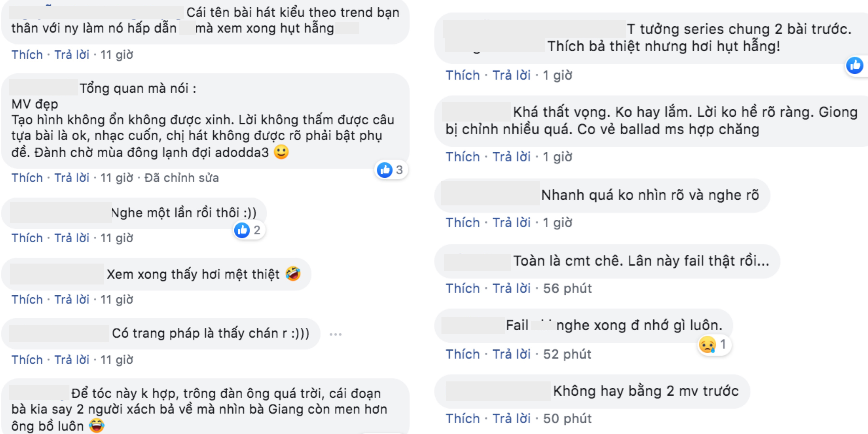This screenshot has width=868, height=434.
Task: Click the "56 phút" timestamp
Action: click(567, 288)
